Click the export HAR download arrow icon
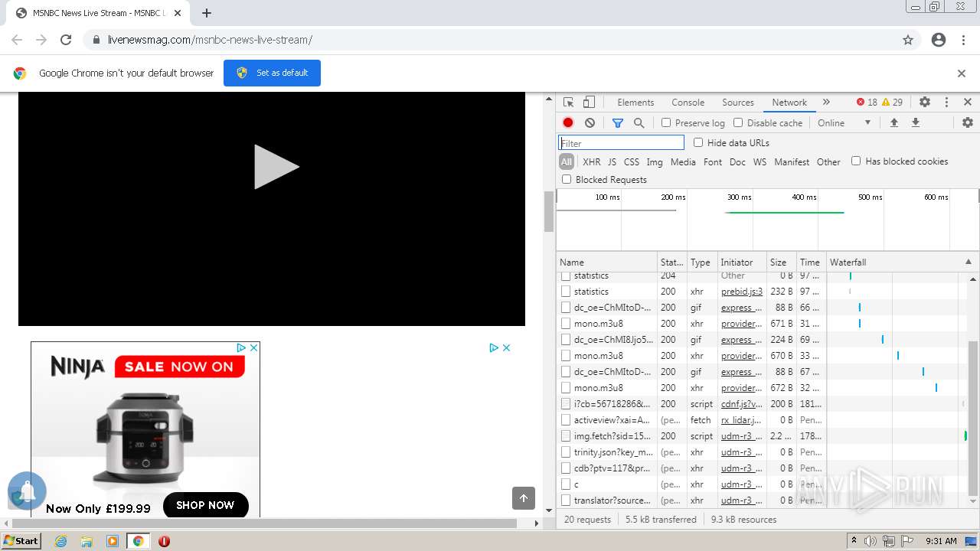 (x=915, y=122)
